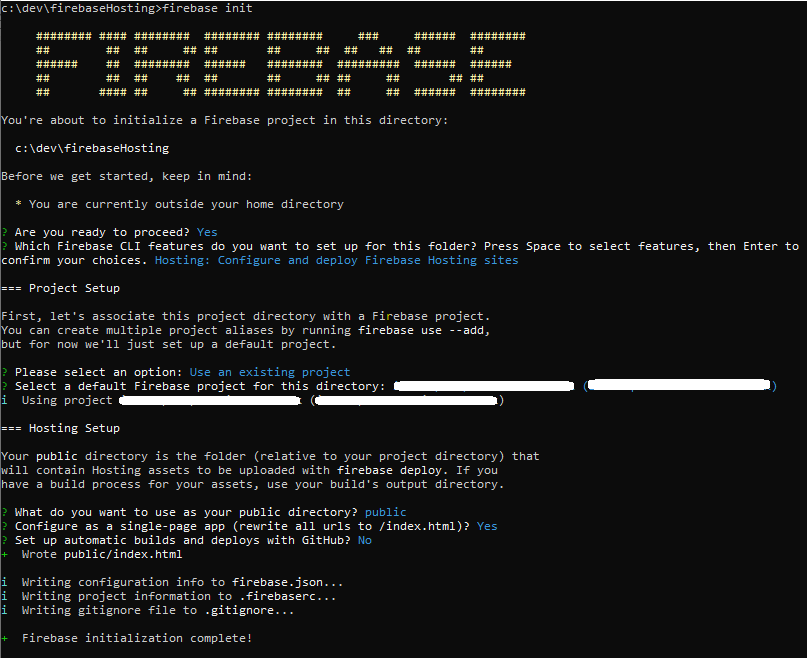Screen dimensions: 808x658
Task: Click the 'Use an existing project' answer
Action: [270, 372]
